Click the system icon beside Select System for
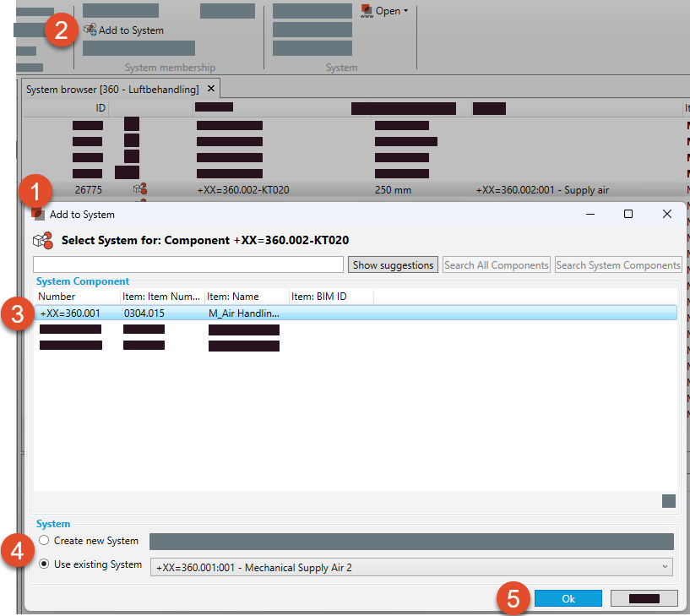This screenshot has height=616, width=690. (x=42, y=240)
